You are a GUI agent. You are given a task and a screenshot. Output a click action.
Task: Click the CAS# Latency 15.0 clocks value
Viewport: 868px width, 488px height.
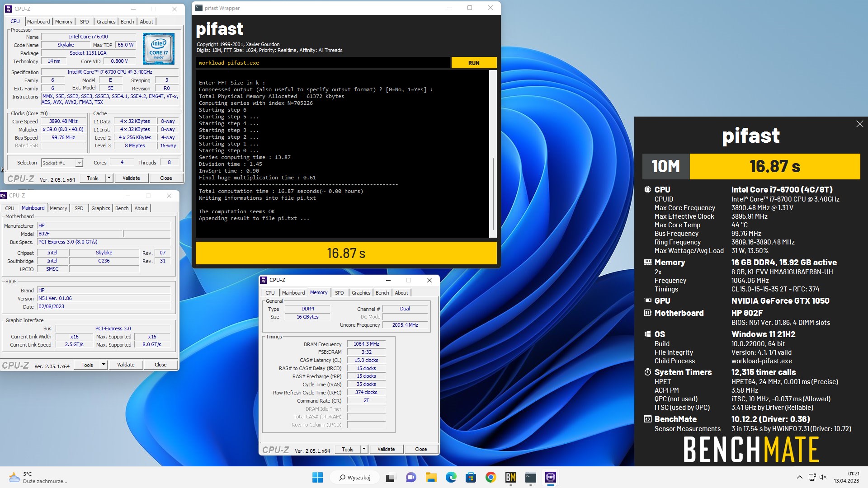366,360
